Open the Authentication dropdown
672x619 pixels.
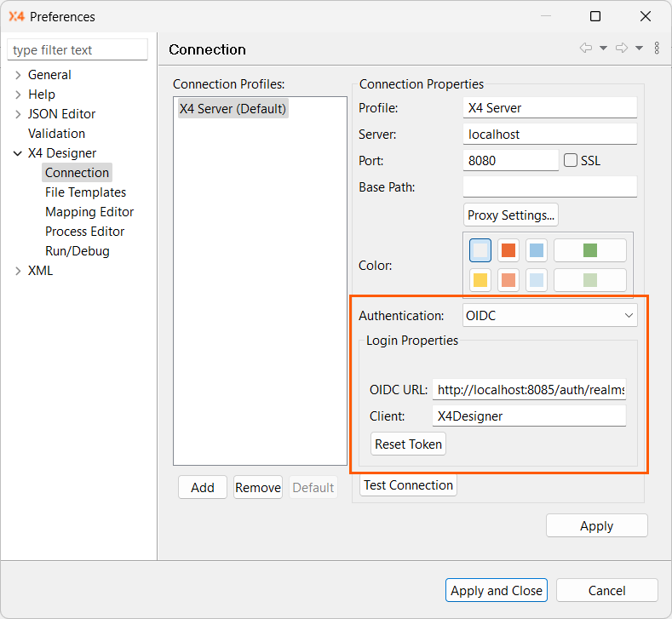[x=549, y=315]
